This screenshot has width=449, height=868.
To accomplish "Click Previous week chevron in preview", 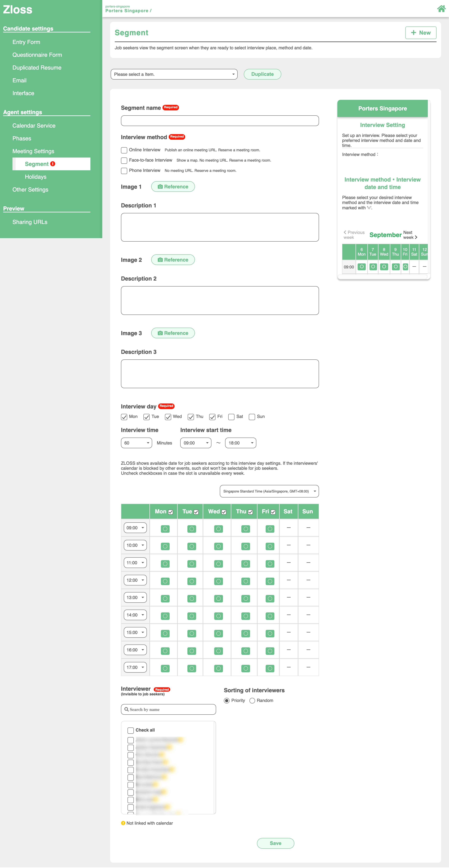I will pyautogui.click(x=345, y=232).
